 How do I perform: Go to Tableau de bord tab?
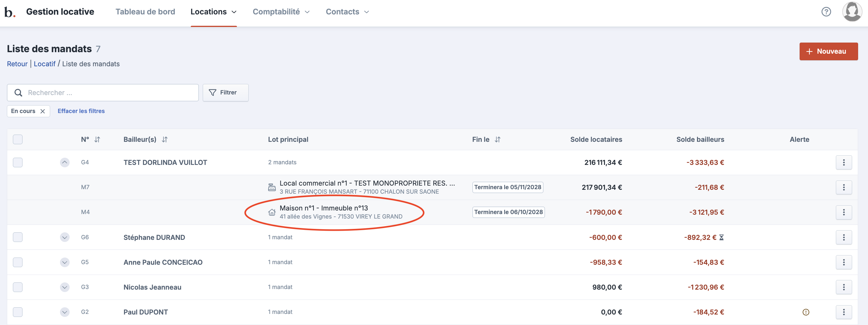145,12
